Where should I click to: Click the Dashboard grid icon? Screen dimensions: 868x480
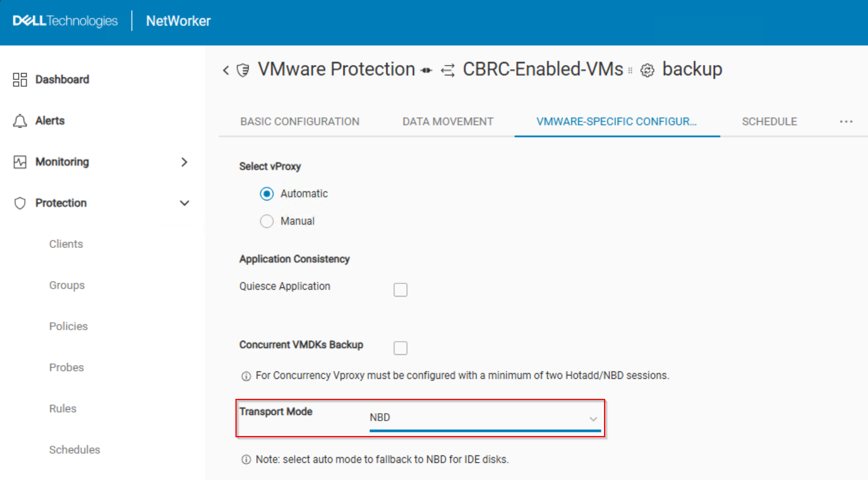[20, 79]
